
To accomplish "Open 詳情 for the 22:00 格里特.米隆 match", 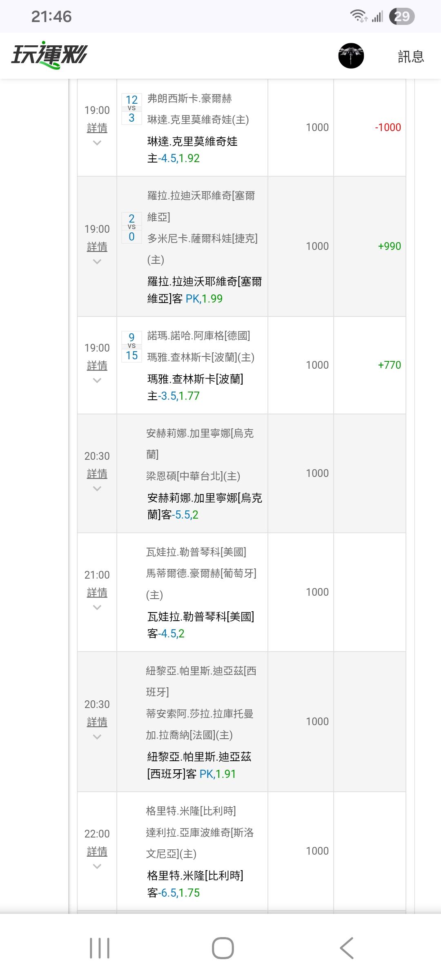I will [x=97, y=851].
